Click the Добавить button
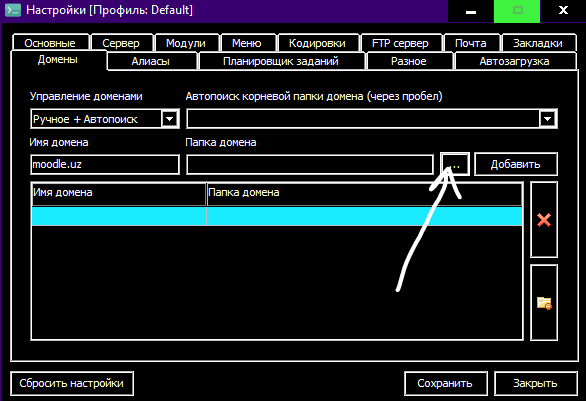The width and height of the screenshot is (586, 401). 516,164
